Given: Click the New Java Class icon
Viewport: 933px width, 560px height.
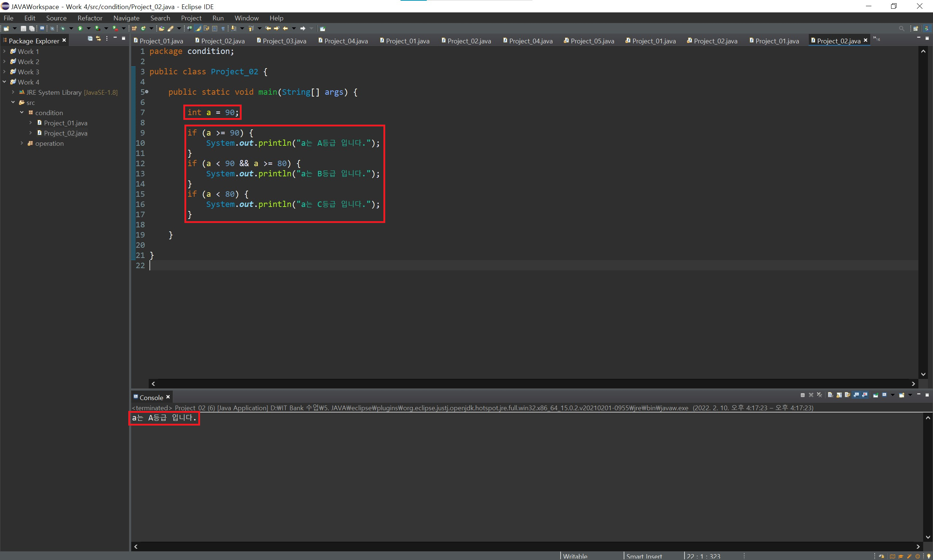Looking at the screenshot, I should click(144, 28).
